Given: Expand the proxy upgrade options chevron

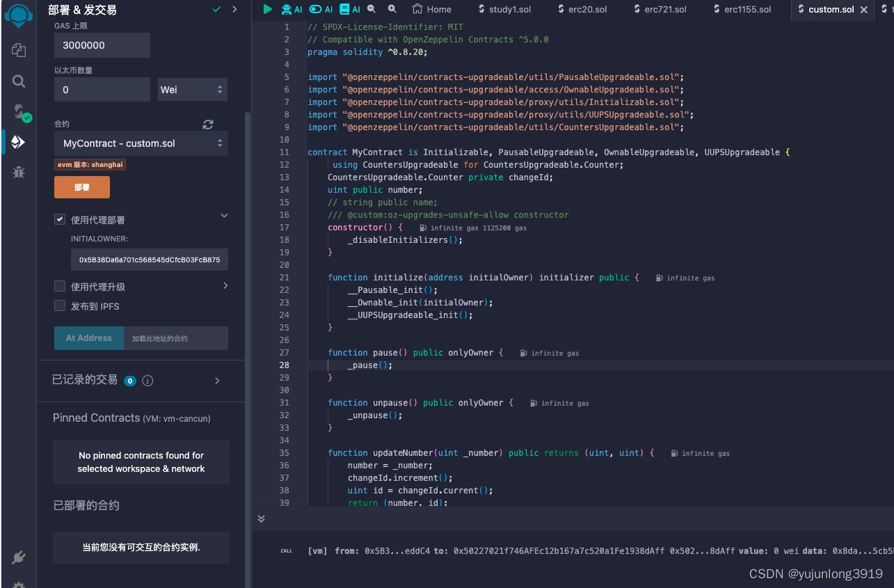Looking at the screenshot, I should [x=225, y=285].
